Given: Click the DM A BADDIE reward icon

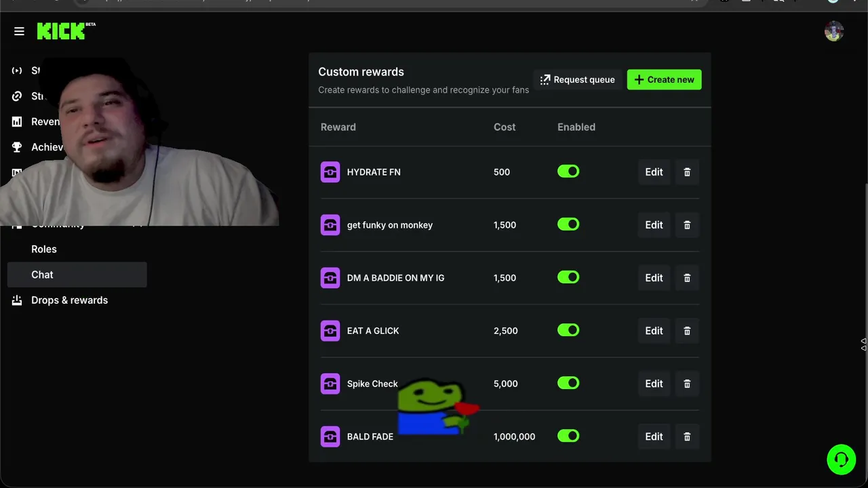Looking at the screenshot, I should 330,278.
